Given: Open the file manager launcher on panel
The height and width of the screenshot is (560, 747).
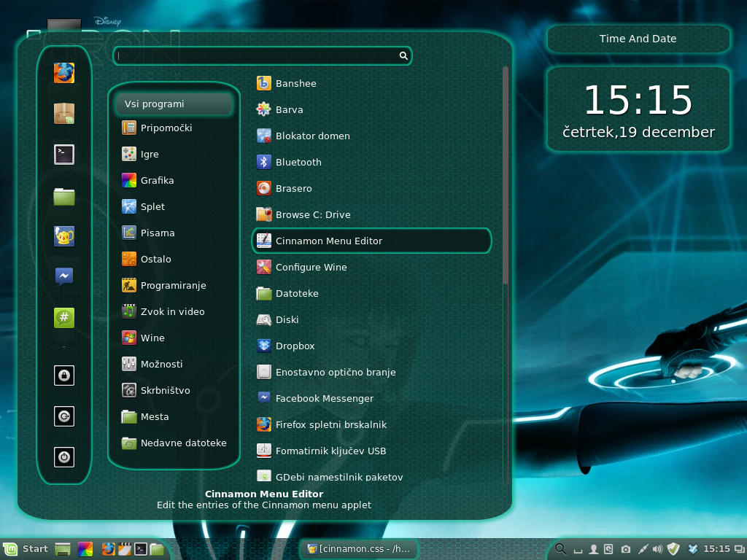Looking at the screenshot, I should [x=157, y=549].
